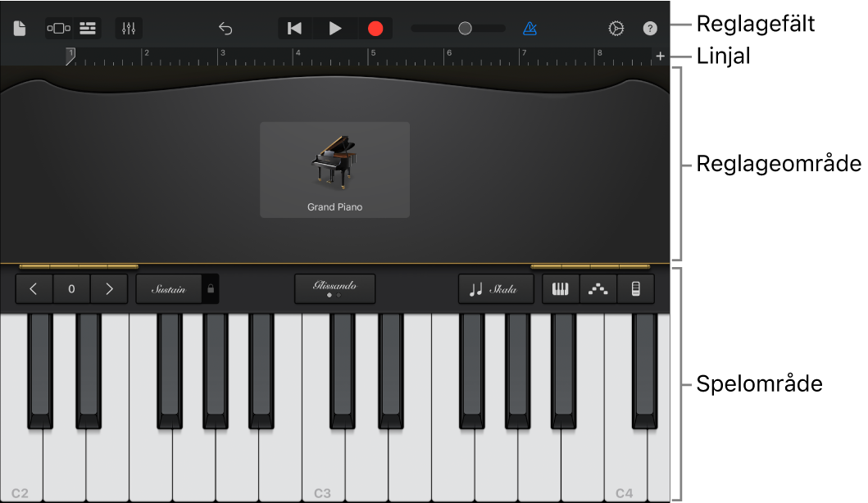
Task: Open the Grand Piano instrument picker
Action: click(334, 170)
